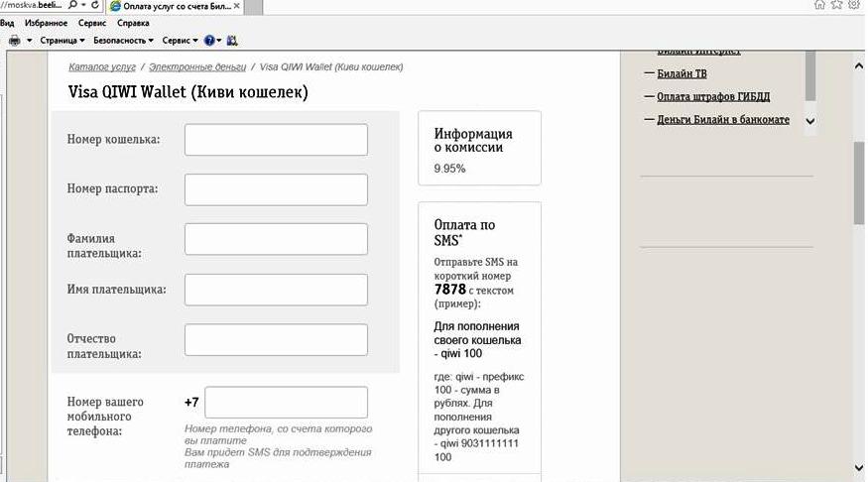This screenshot has width=868, height=482.
Task: Open the Справка menu
Action: click(x=133, y=23)
